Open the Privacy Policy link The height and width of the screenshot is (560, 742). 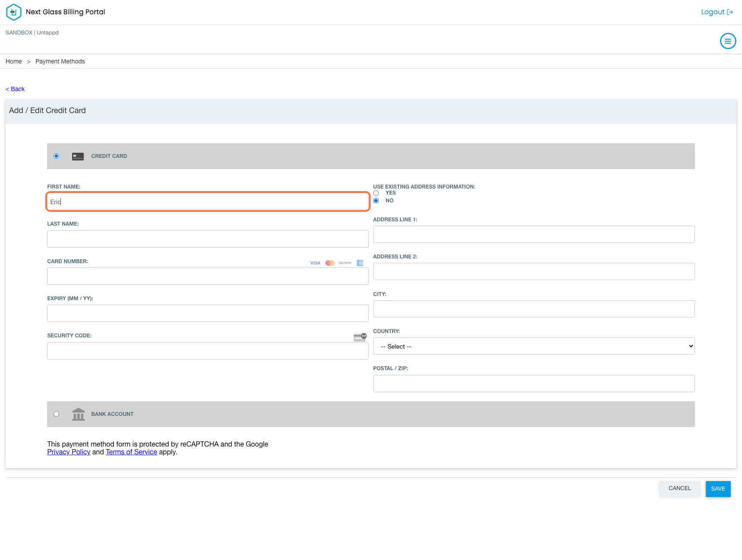pyautogui.click(x=69, y=452)
